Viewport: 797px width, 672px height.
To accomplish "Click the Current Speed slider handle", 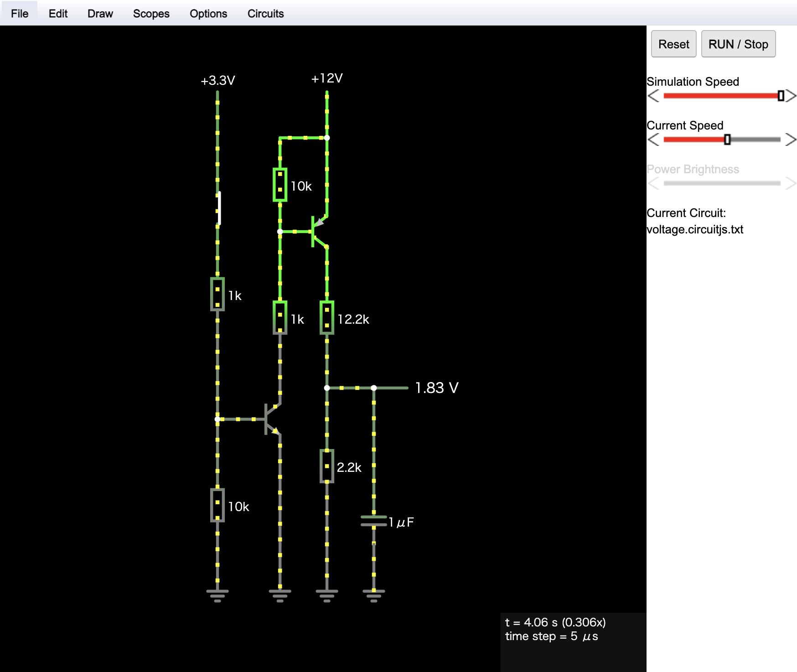I will click(x=727, y=140).
